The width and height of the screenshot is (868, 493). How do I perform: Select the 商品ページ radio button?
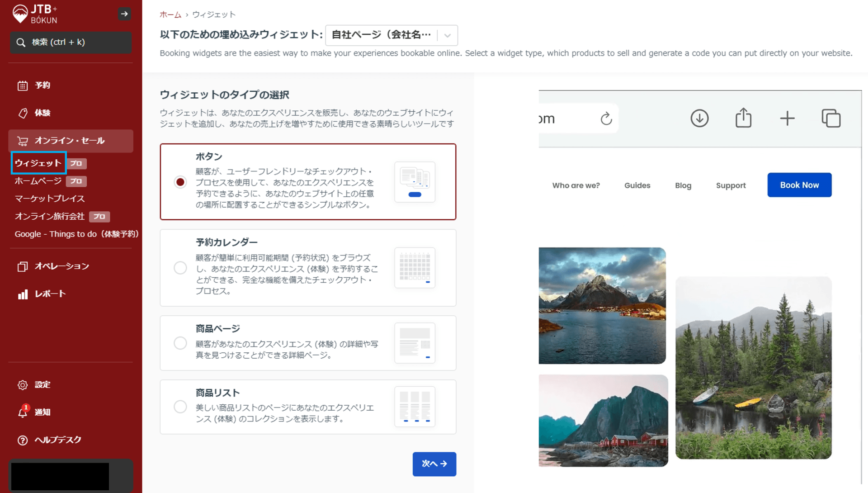180,343
